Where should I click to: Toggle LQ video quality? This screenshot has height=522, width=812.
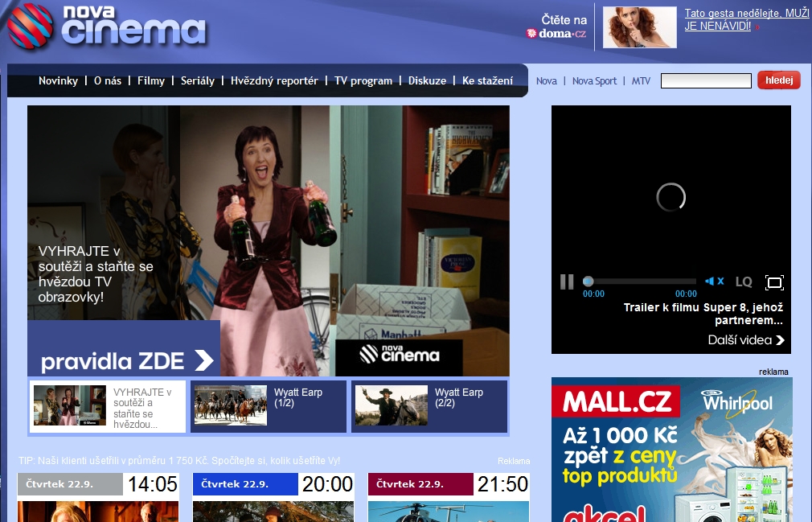point(744,282)
